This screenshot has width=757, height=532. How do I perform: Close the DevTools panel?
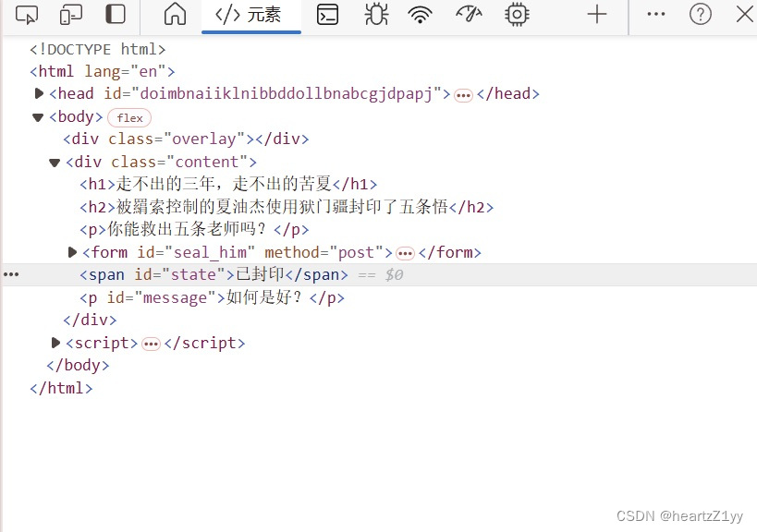(x=745, y=14)
